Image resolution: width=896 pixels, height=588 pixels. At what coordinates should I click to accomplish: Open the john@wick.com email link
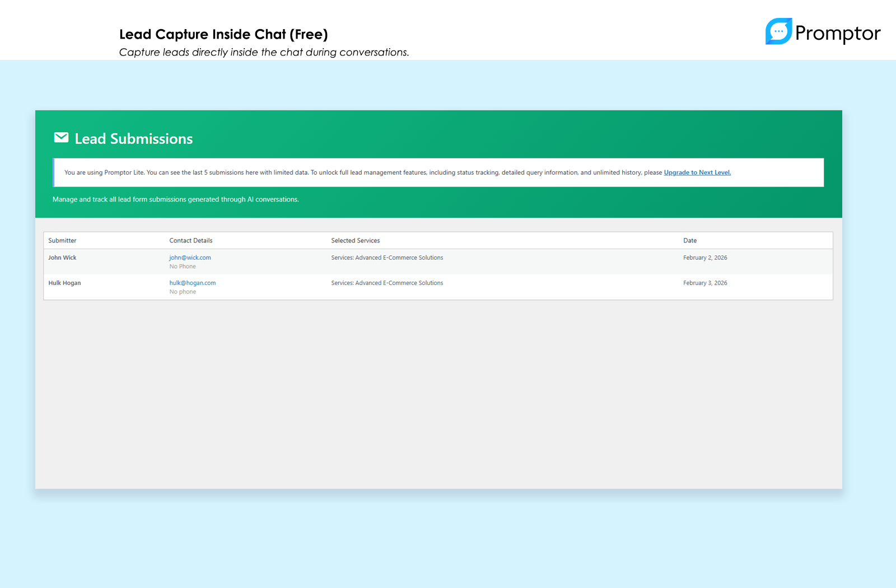coord(190,258)
